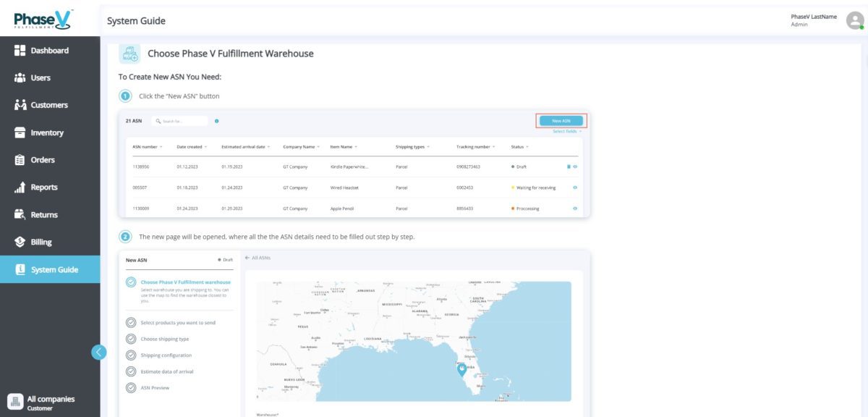
Task: Open Company Name column sort arrow
Action: tap(318, 147)
